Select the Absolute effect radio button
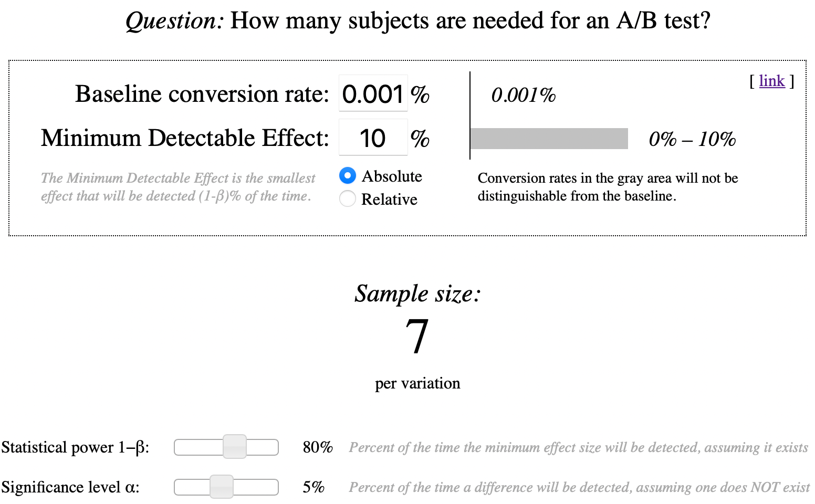The image size is (815, 504). tap(348, 175)
